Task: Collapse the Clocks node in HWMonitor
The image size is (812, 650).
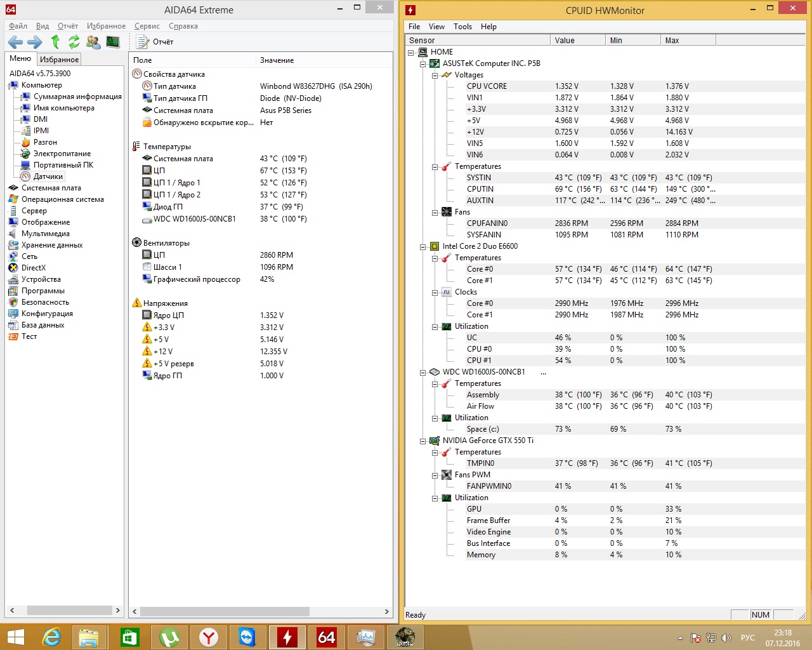Action: point(435,292)
